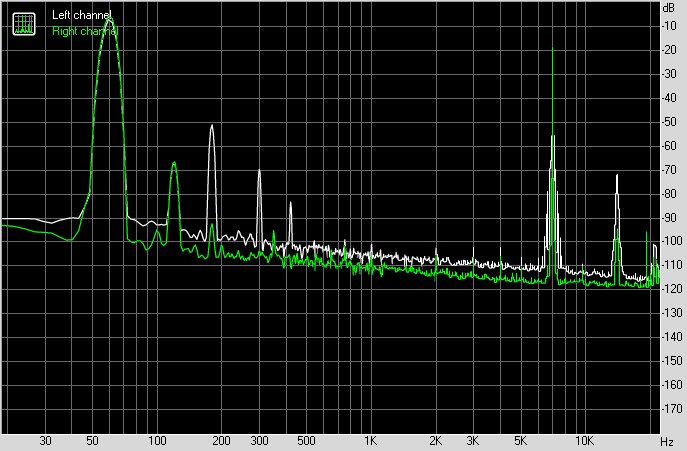Viewport: 687px width, 451px height.
Task: Click the -70 dB axis label
Action: coord(670,170)
